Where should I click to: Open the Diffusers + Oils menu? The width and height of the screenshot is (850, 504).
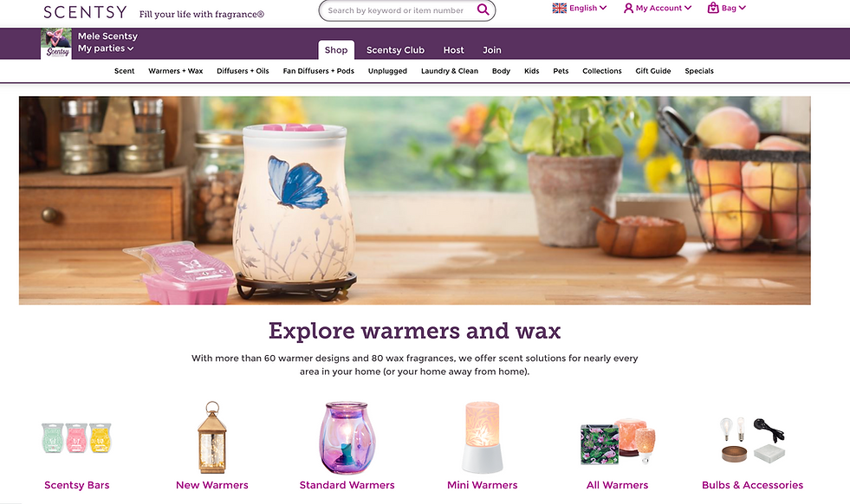point(243,71)
